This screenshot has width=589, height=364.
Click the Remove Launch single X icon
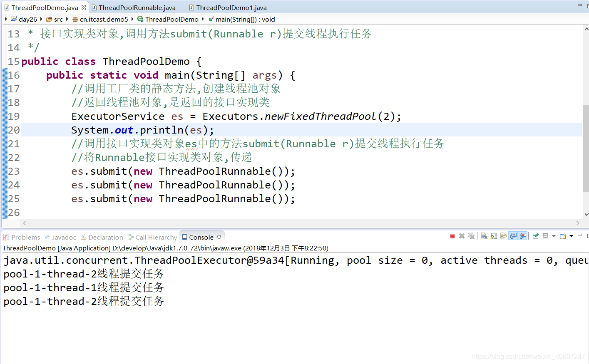coord(462,236)
